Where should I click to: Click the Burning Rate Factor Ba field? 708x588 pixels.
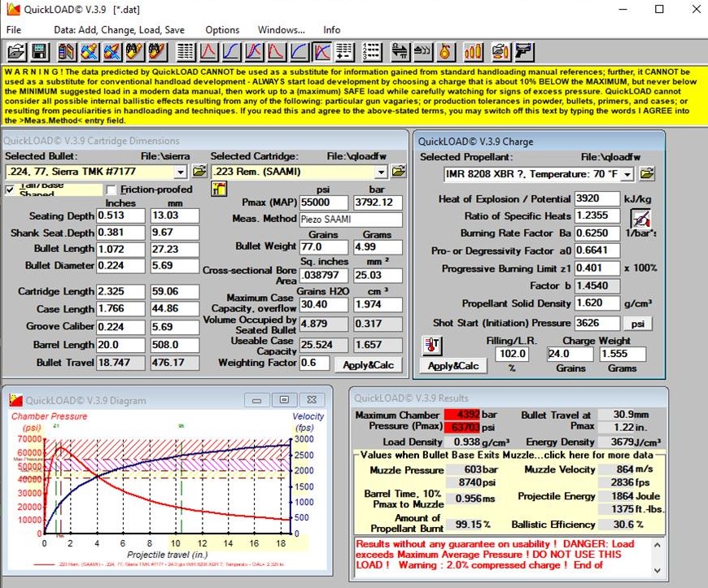point(597,233)
